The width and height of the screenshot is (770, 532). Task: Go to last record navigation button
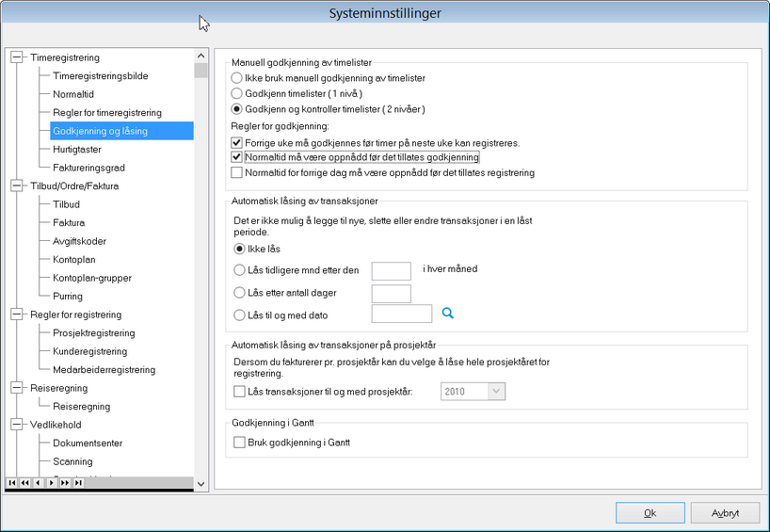78,483
